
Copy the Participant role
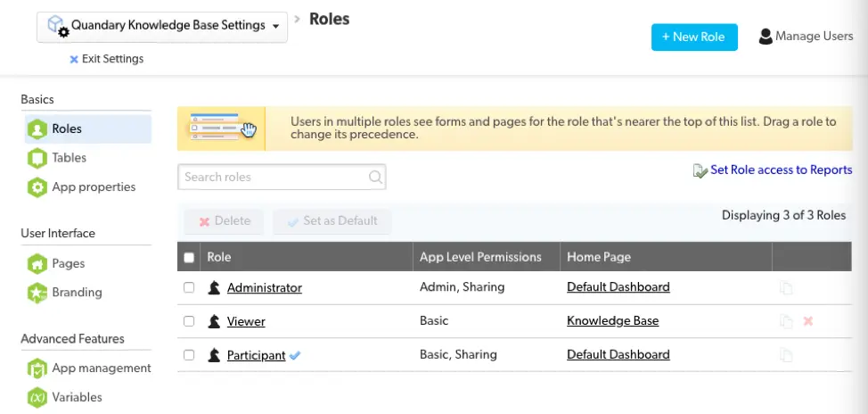pos(786,355)
